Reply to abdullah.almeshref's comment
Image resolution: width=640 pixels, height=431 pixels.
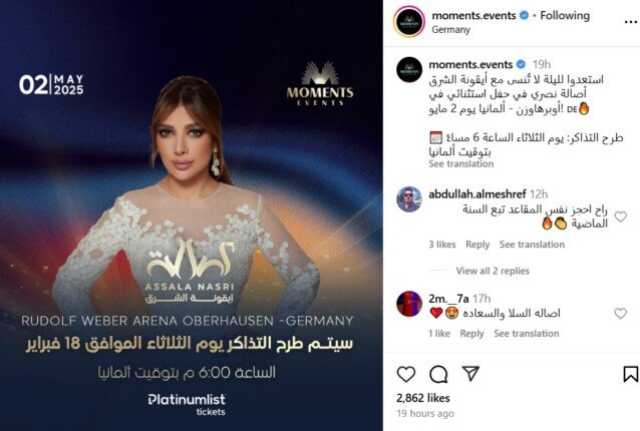point(477,244)
